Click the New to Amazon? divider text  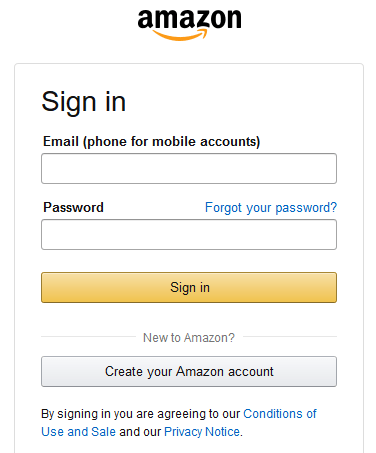189,338
